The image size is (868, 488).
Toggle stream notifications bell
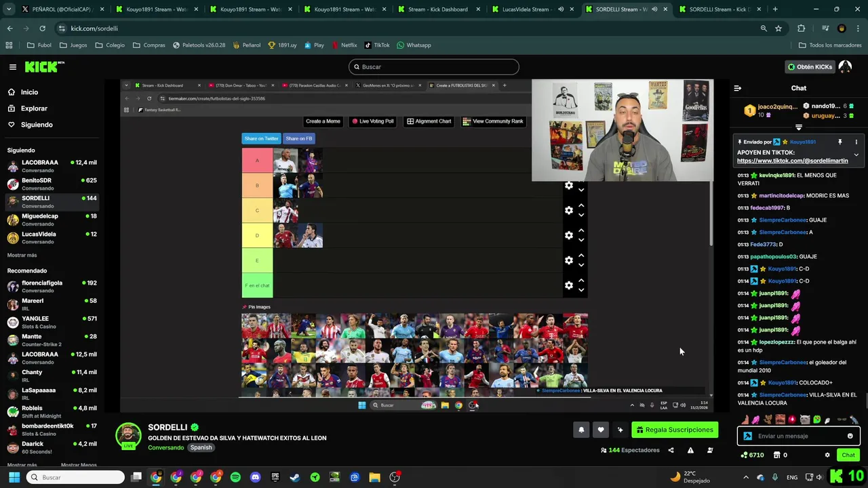[x=581, y=430]
